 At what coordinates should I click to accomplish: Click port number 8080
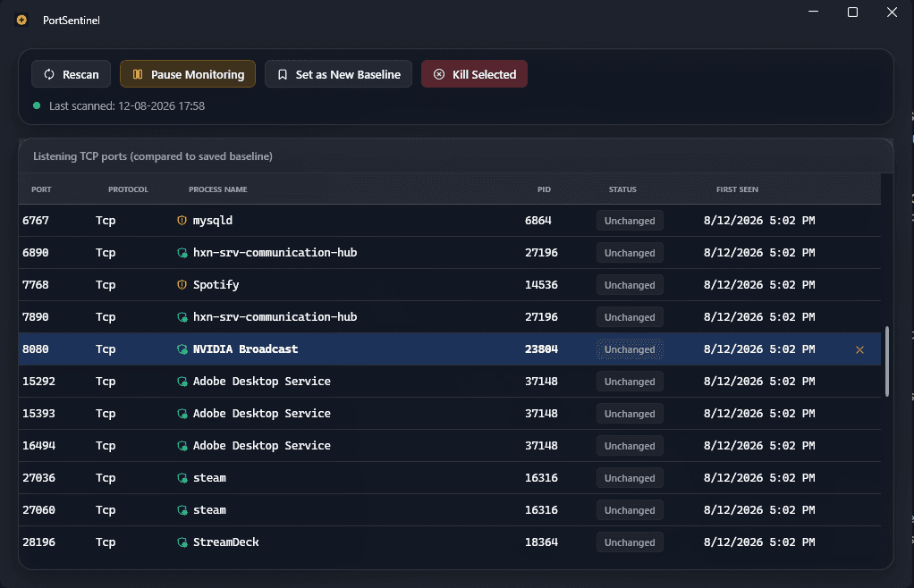point(36,349)
